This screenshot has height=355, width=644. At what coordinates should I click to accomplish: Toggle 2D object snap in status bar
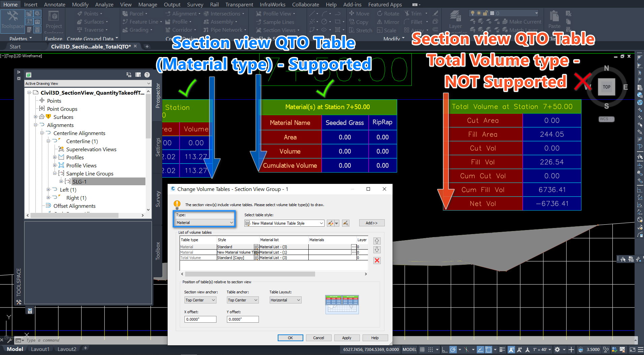tap(488, 350)
